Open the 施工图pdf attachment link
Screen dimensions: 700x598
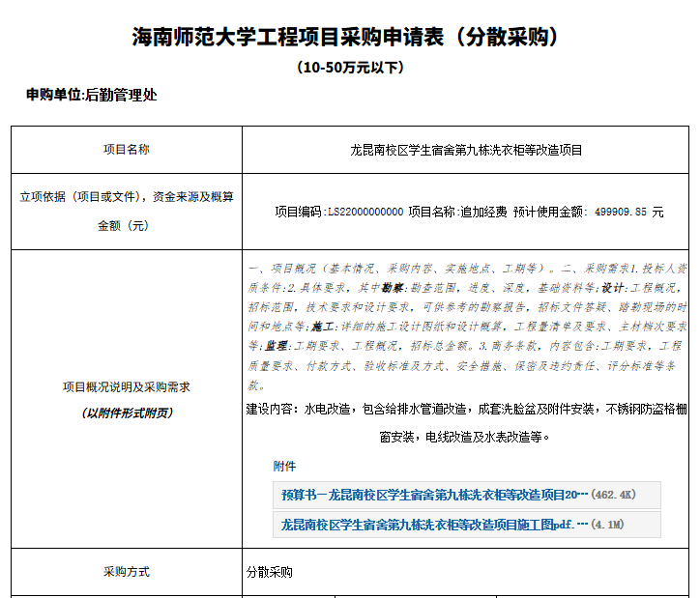(427, 525)
